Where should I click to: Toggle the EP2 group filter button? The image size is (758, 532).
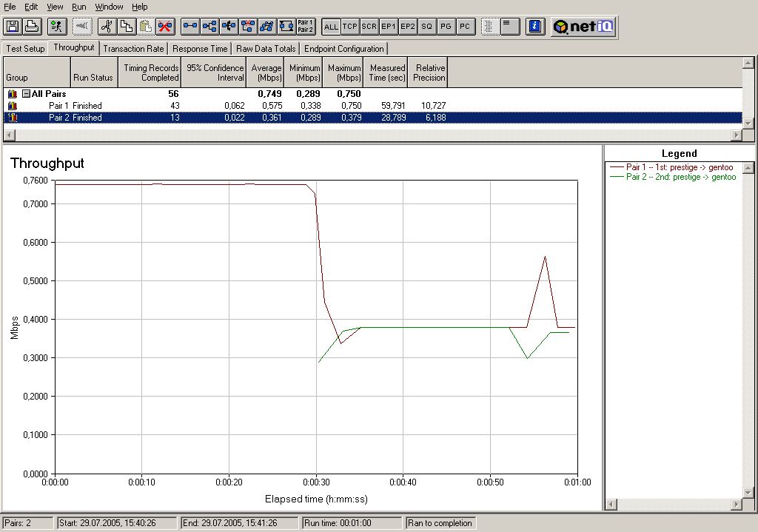click(408, 27)
